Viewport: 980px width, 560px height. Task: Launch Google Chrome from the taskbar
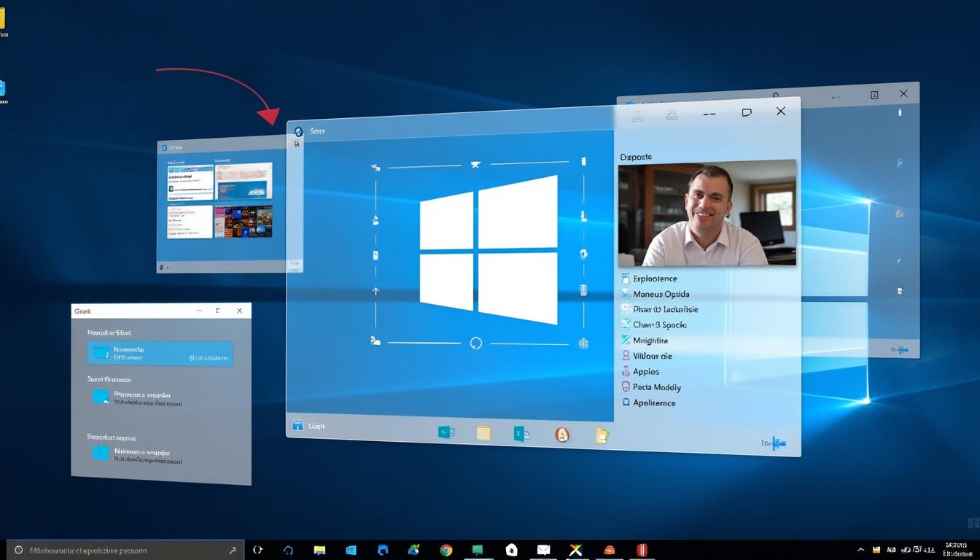pos(446,551)
